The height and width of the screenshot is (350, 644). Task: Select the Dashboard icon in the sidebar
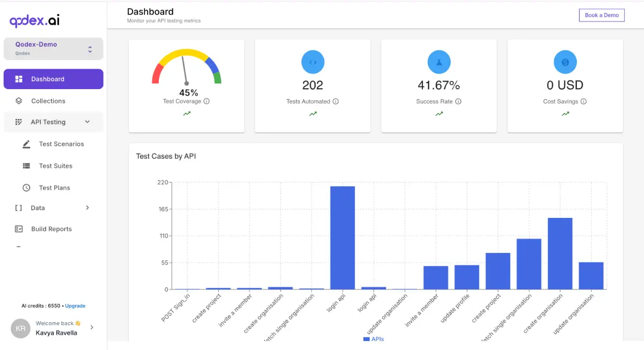pyautogui.click(x=20, y=79)
